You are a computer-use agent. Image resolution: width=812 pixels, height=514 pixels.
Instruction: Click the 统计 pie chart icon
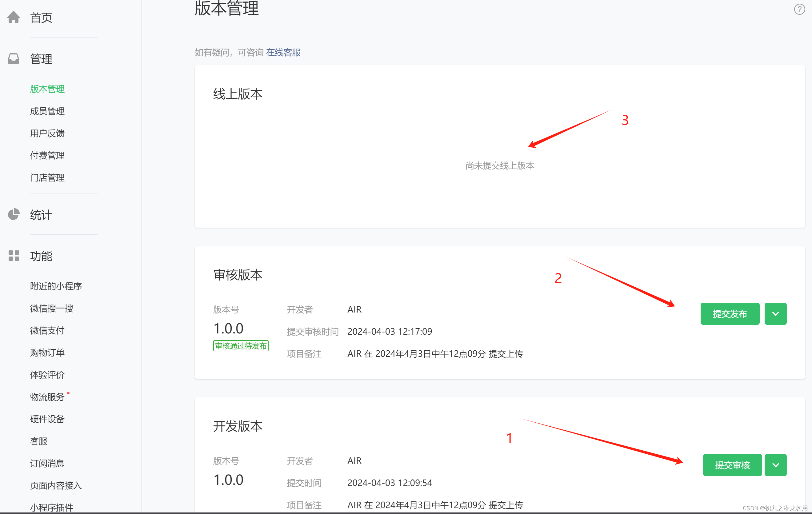[14, 214]
